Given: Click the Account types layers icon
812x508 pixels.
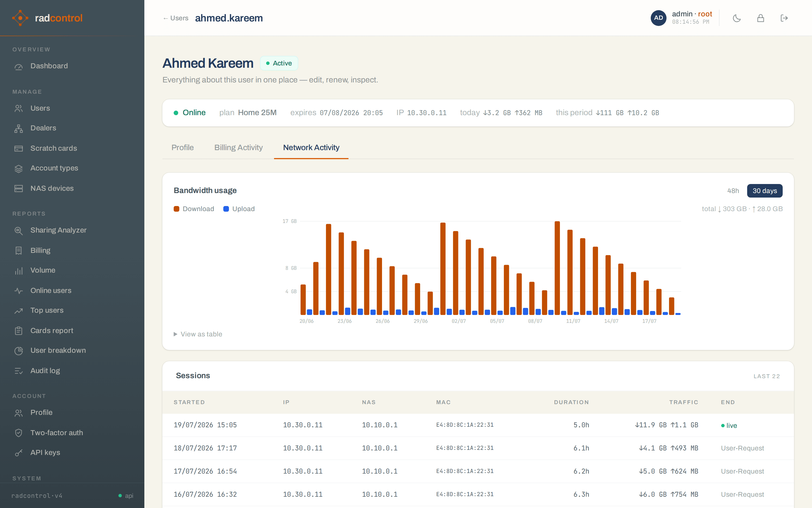Looking at the screenshot, I should [x=19, y=168].
